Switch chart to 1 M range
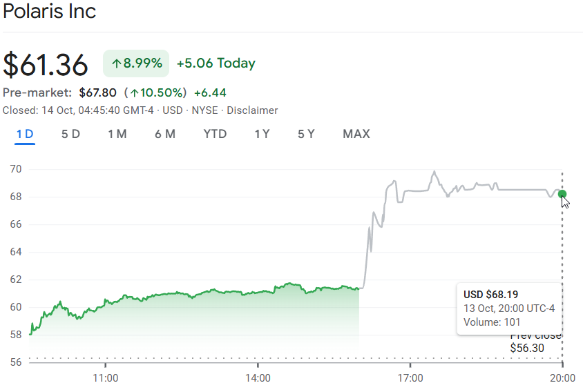583x392 pixels. [x=117, y=134]
